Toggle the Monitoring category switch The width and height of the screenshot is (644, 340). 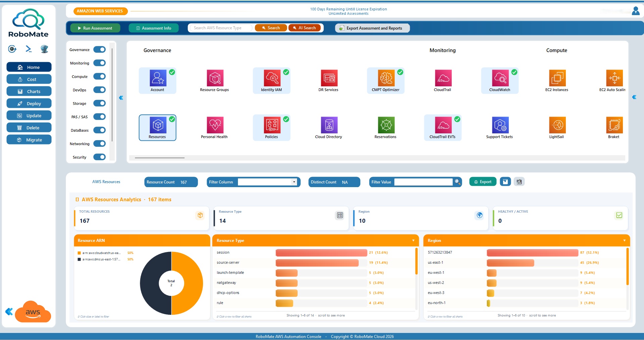tap(99, 63)
